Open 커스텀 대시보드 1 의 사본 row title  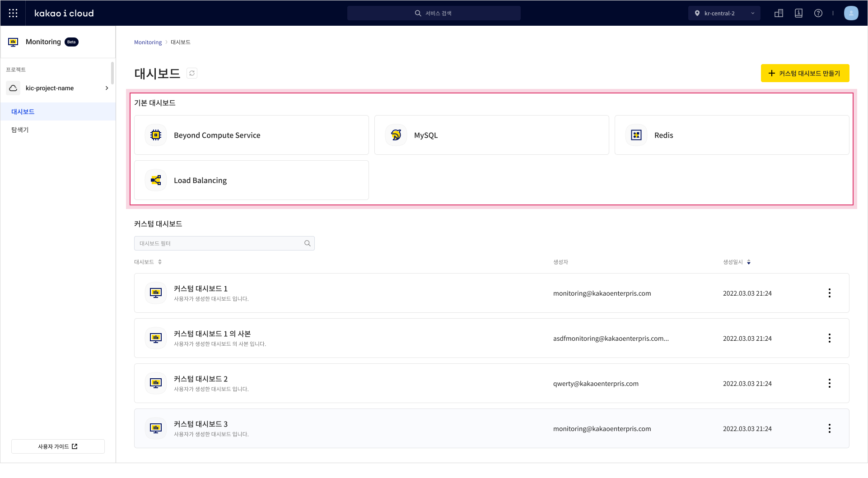pos(212,334)
